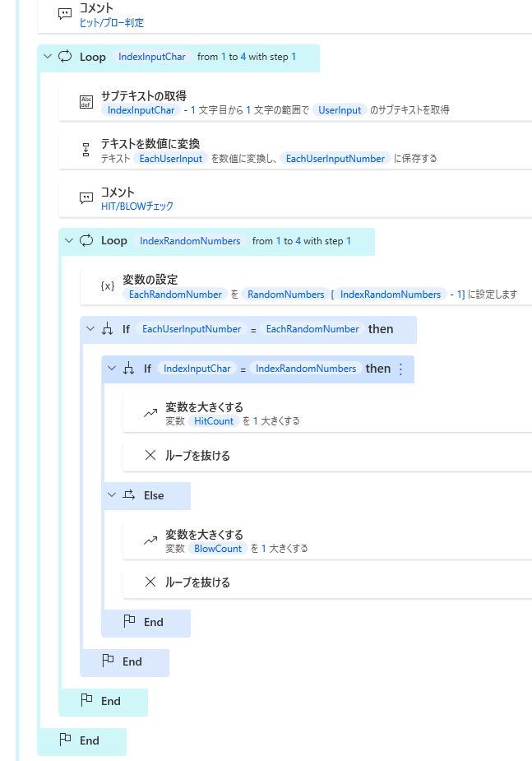Viewport: 532px width, 761px height.
Task: Collapse the If EachUserInputNumber block
Action: pos(90,328)
